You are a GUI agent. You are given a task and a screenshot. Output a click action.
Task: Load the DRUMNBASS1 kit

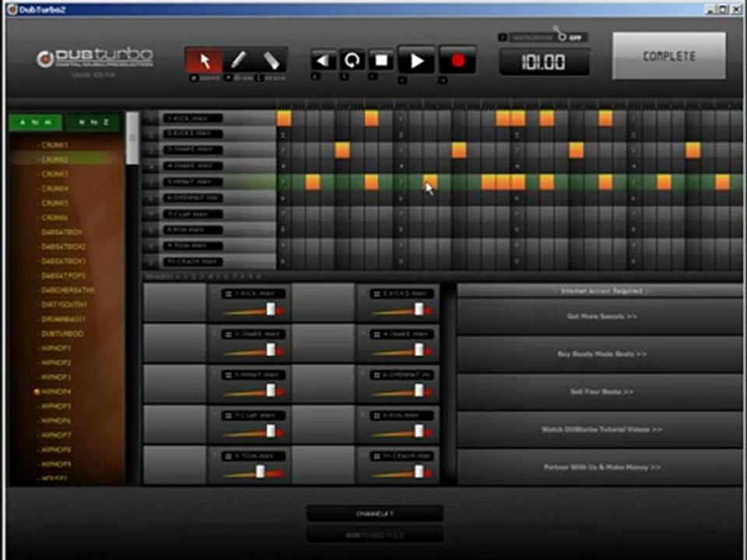pos(63,319)
